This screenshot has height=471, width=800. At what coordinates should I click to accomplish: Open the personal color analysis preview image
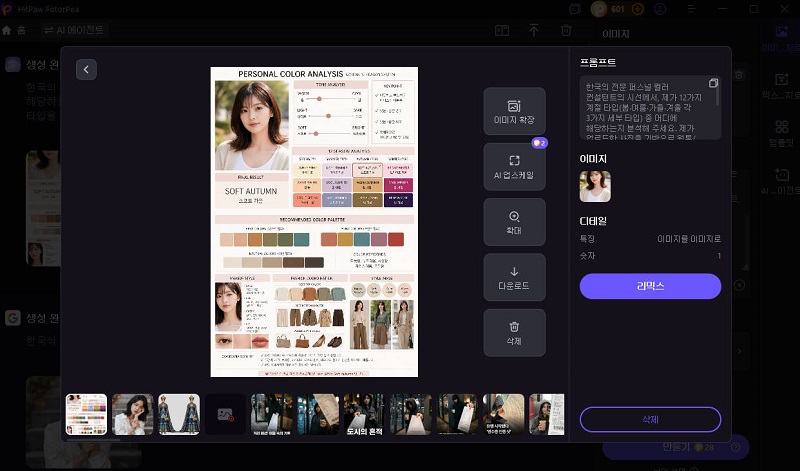pos(314,222)
